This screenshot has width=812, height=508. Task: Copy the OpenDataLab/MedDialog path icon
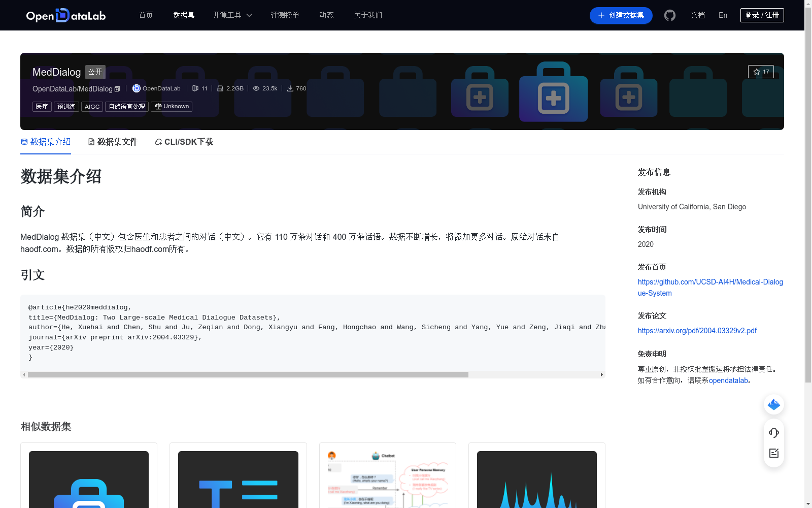click(x=117, y=89)
